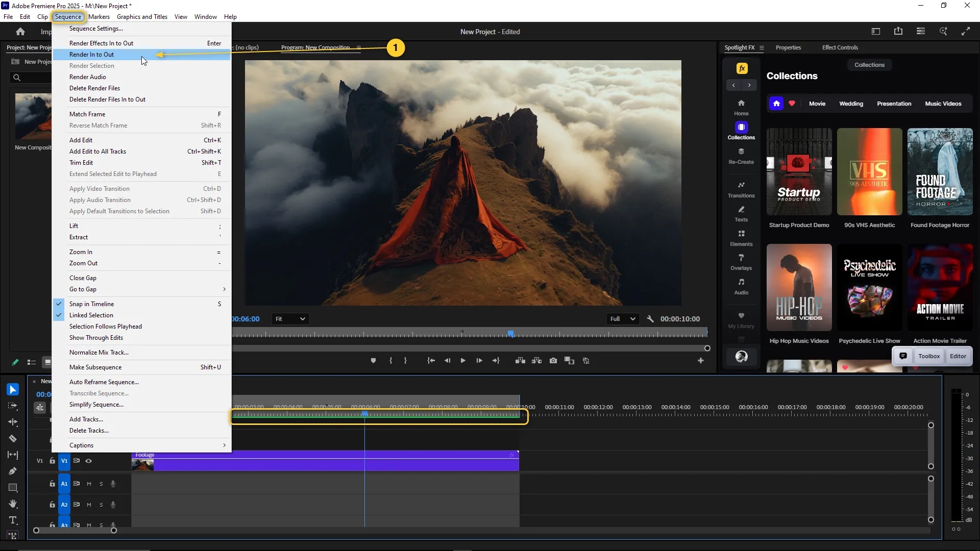The image size is (980, 551).
Task: Click the Lift button in monitor controls
Action: [x=520, y=361]
